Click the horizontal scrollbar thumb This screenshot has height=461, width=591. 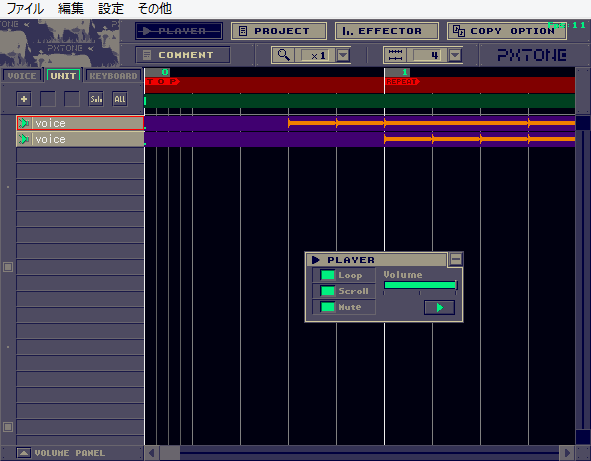click(170, 453)
